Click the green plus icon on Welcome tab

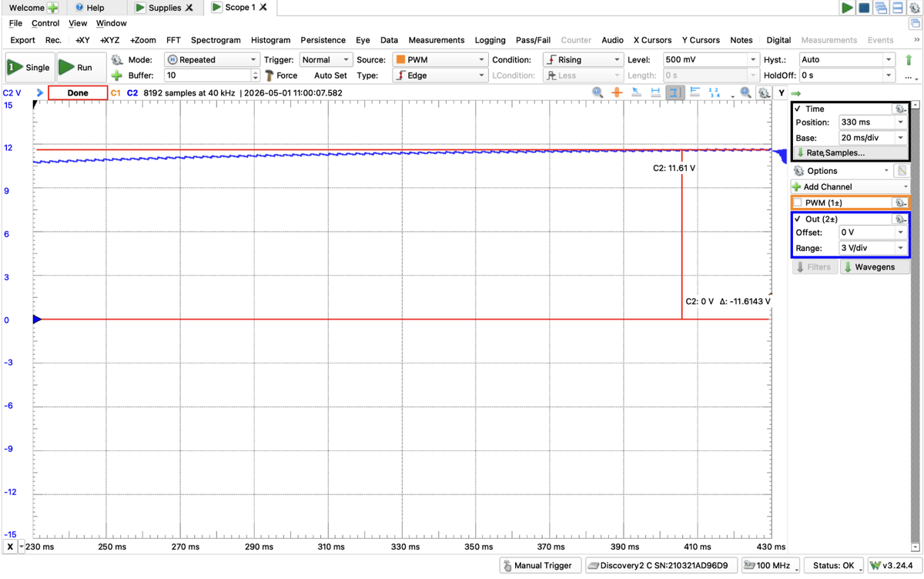(x=52, y=8)
